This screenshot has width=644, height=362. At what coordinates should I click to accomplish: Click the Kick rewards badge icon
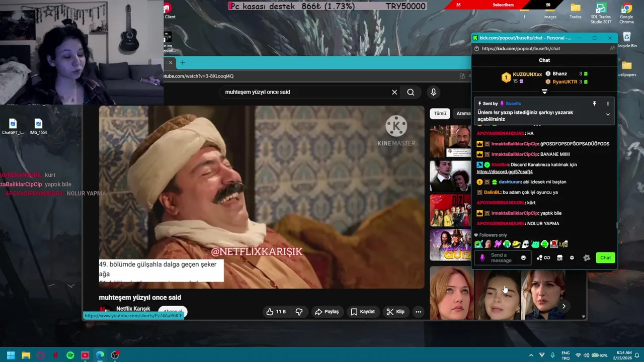coord(587,258)
